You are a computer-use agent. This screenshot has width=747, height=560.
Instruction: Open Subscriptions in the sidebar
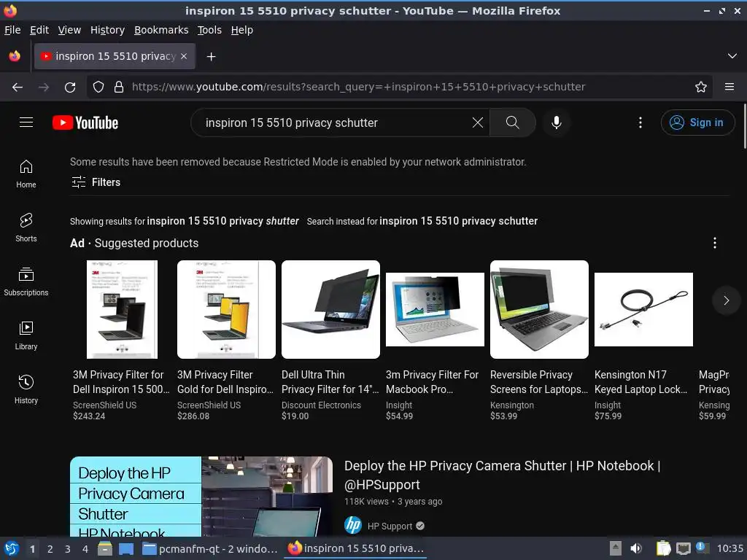coord(26,282)
